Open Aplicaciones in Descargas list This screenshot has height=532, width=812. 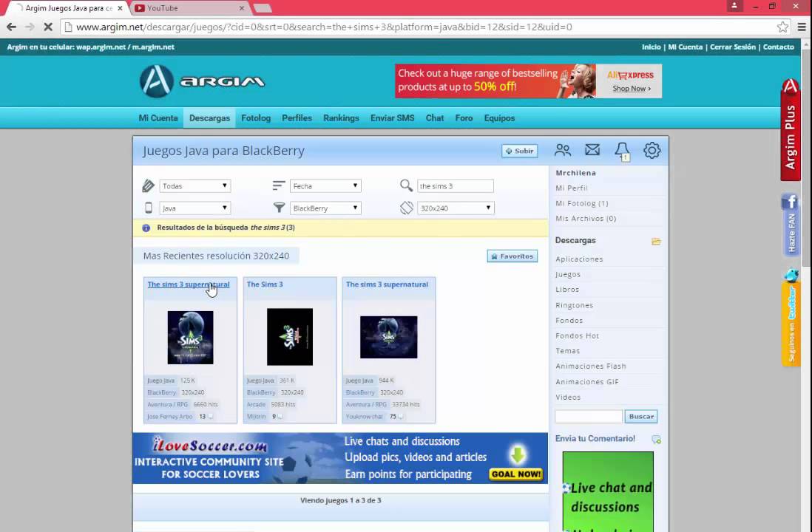579,259
